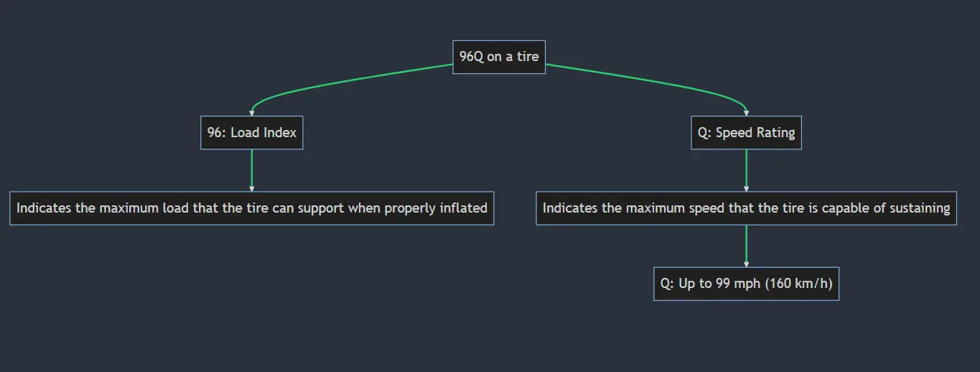Select the "96: Load Index" box
This screenshot has width=980, height=372.
251,133
